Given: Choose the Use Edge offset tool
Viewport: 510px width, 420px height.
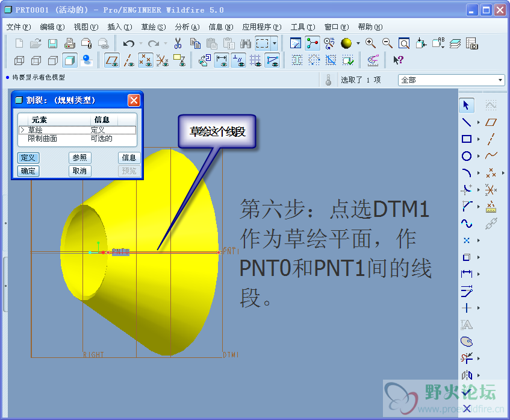Looking at the screenshot, I should point(467,257).
